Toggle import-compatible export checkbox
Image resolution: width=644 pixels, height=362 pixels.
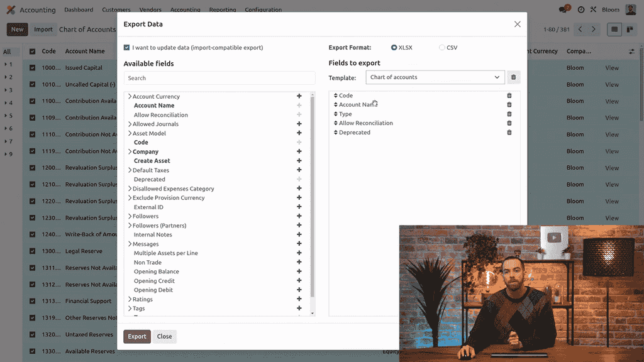127,48
